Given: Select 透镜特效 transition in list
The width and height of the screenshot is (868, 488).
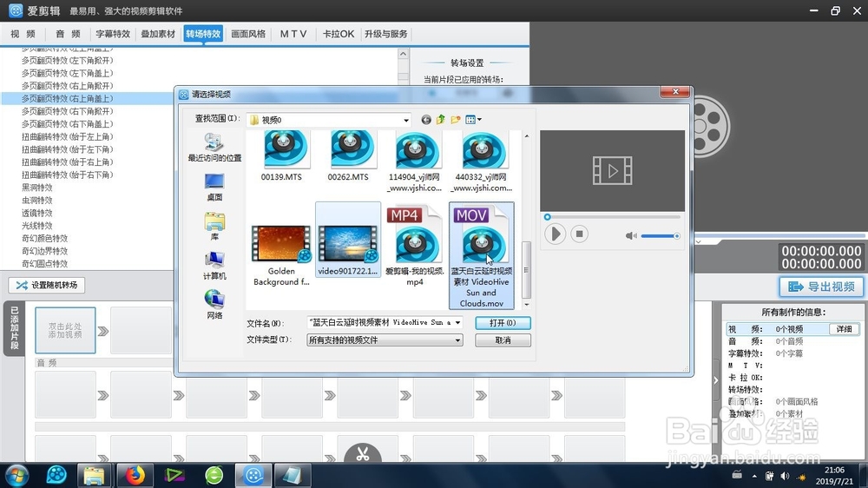Looking at the screenshot, I should (x=37, y=214).
